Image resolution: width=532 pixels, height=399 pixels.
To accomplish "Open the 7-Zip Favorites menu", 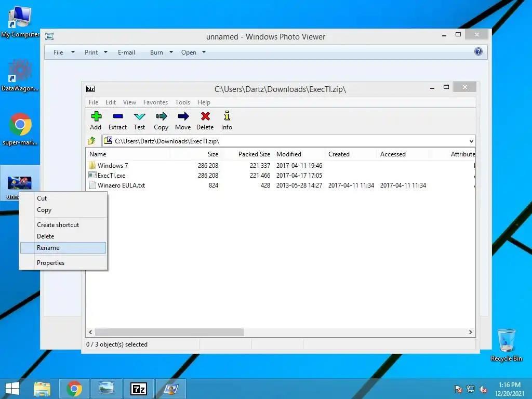I will tap(155, 102).
